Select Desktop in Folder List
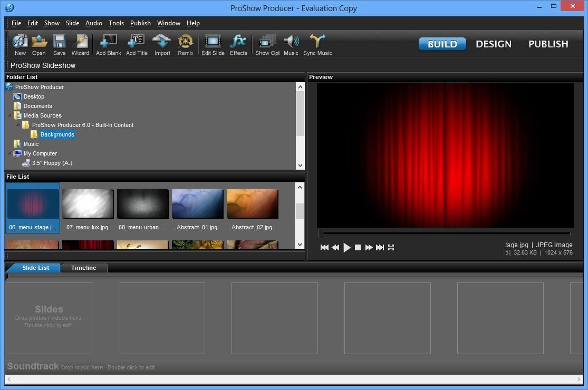The image size is (588, 390). (x=34, y=96)
